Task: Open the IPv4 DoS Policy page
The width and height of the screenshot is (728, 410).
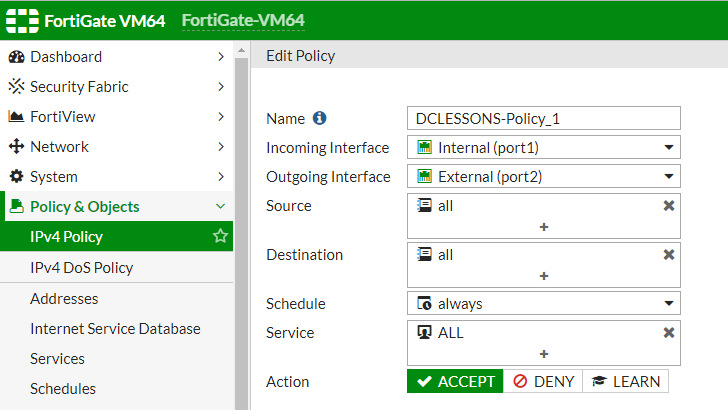Action: pyautogui.click(x=82, y=267)
